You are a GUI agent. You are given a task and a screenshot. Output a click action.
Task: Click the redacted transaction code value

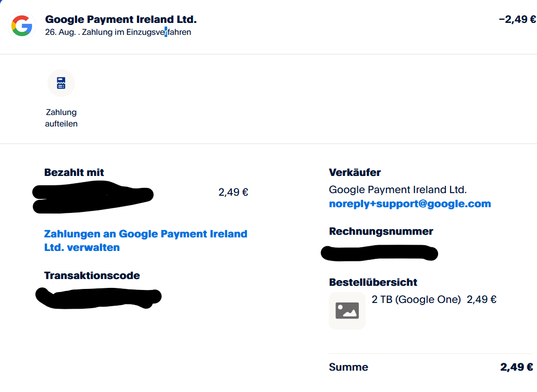(98, 297)
